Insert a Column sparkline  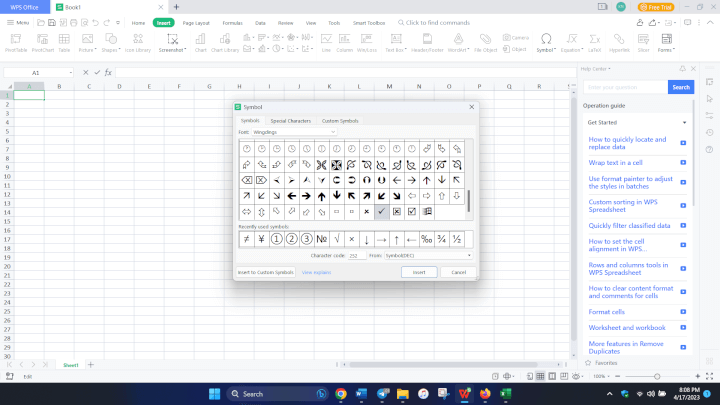[x=344, y=43]
